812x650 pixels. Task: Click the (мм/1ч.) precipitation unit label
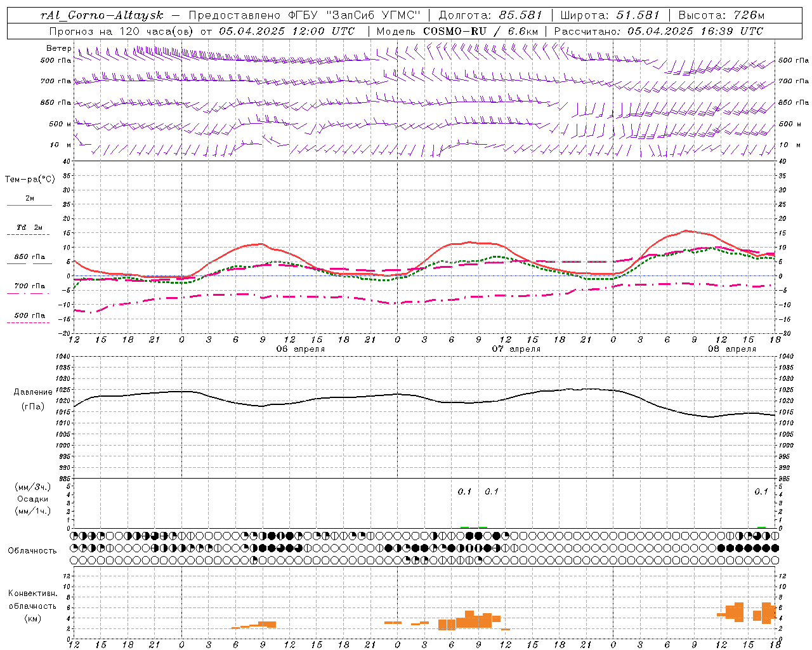click(33, 511)
